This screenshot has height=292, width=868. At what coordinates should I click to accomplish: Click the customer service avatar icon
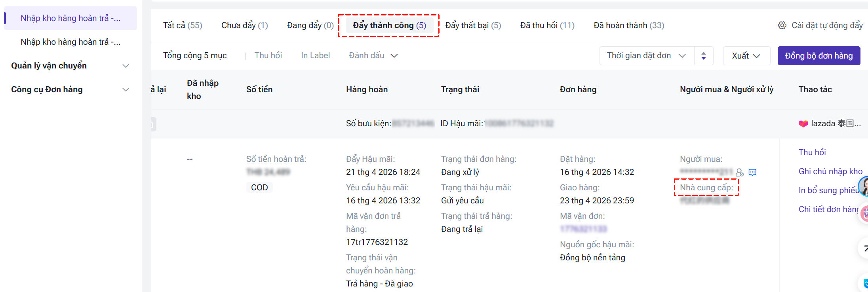click(x=863, y=186)
